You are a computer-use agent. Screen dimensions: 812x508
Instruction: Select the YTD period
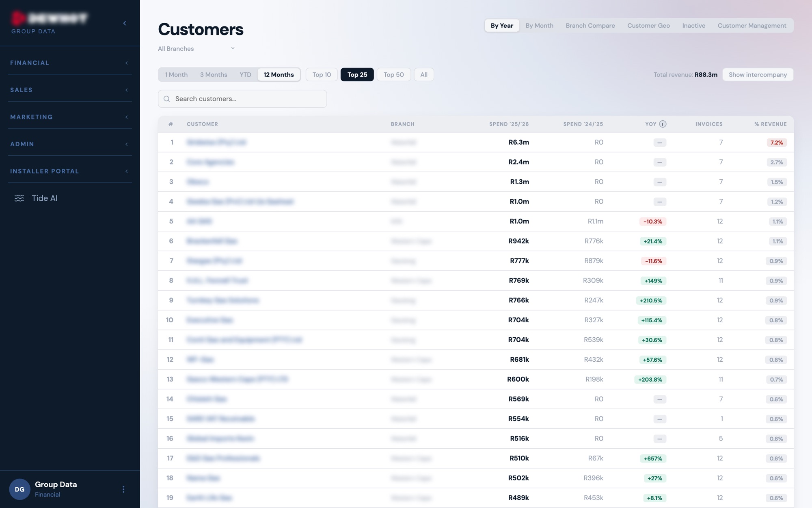coord(245,75)
